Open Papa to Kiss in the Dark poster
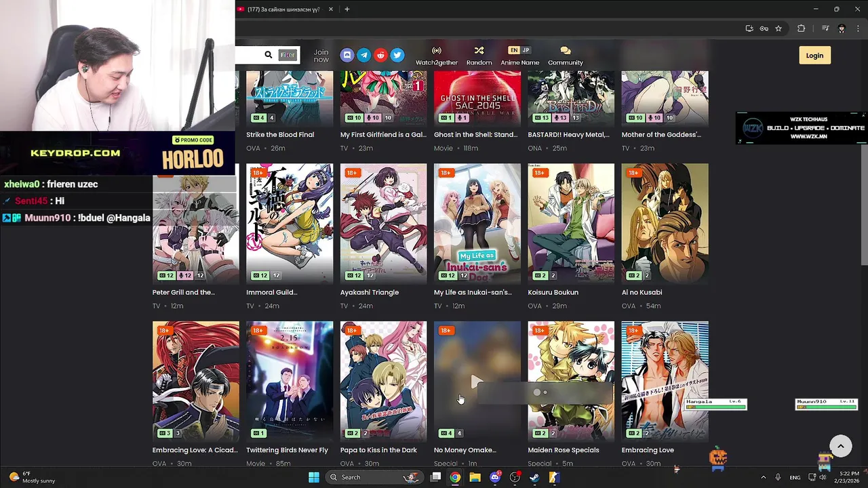868x488 pixels. point(383,381)
